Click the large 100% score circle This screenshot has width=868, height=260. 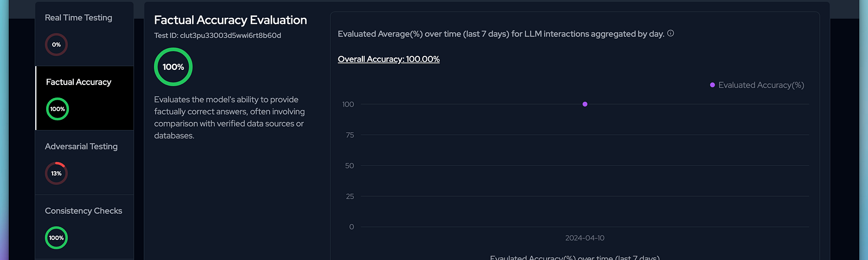point(173,67)
